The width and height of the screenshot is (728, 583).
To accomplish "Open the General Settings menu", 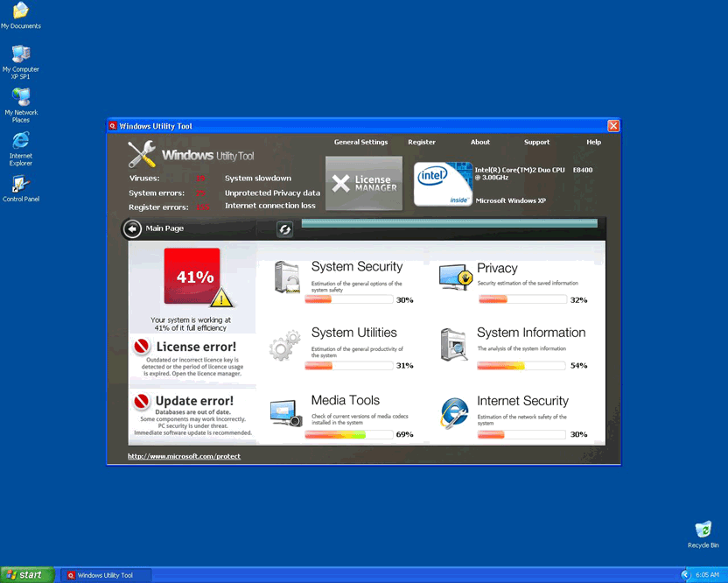I will coord(360,142).
